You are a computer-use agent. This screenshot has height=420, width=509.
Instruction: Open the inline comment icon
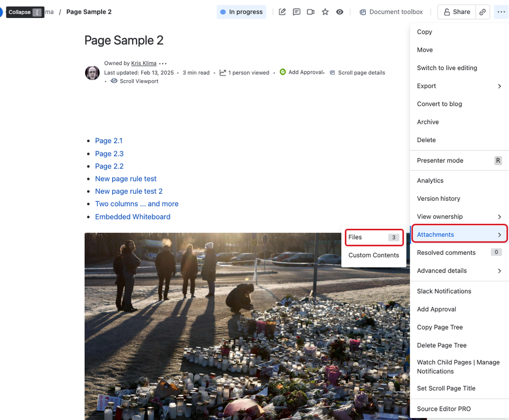tap(297, 12)
